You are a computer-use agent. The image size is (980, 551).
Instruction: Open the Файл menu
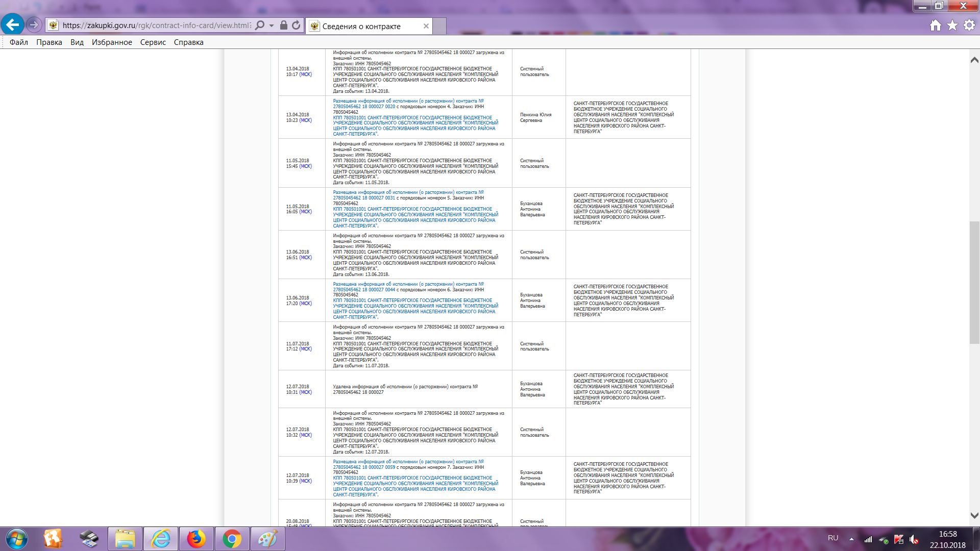point(19,42)
